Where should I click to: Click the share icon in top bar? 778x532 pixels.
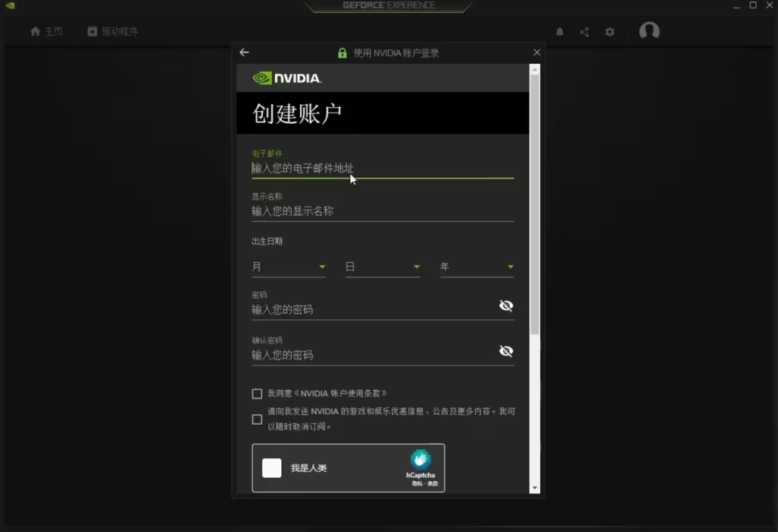click(584, 32)
